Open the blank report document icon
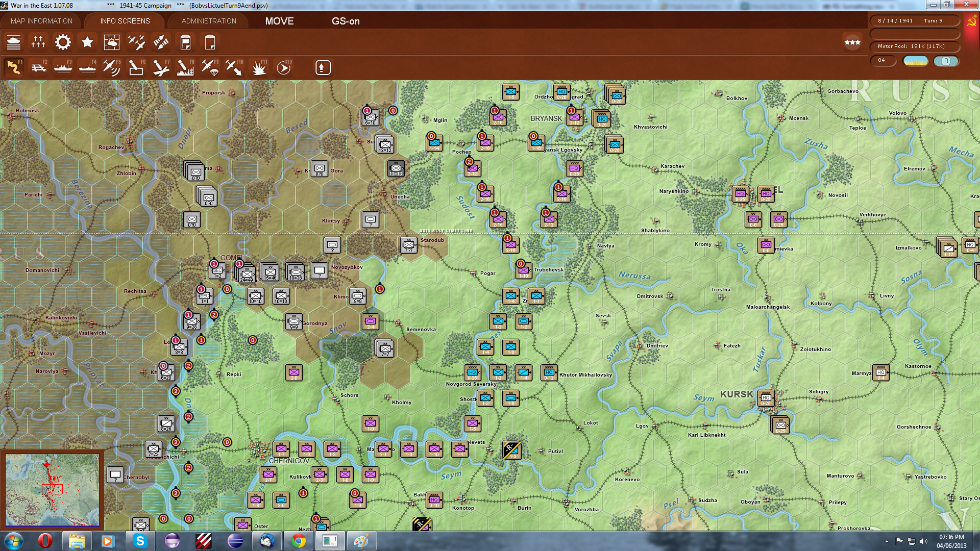The width and height of the screenshot is (980, 551). 210,42
